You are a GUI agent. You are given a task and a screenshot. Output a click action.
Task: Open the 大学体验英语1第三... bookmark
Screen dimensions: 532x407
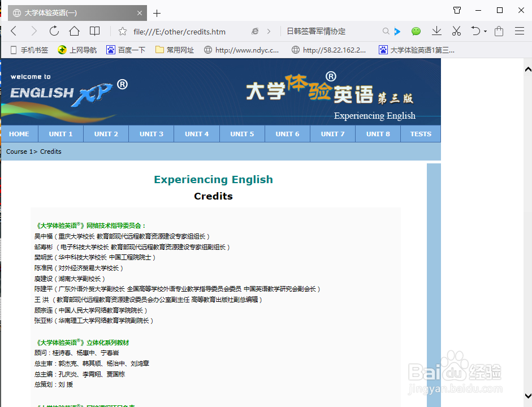point(417,50)
